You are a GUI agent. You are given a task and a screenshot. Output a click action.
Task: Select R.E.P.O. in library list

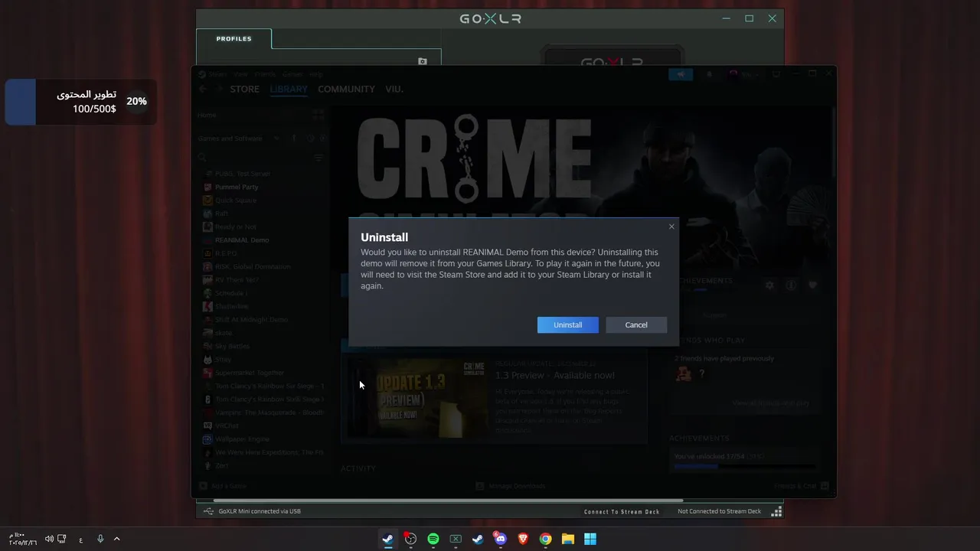[x=226, y=253]
